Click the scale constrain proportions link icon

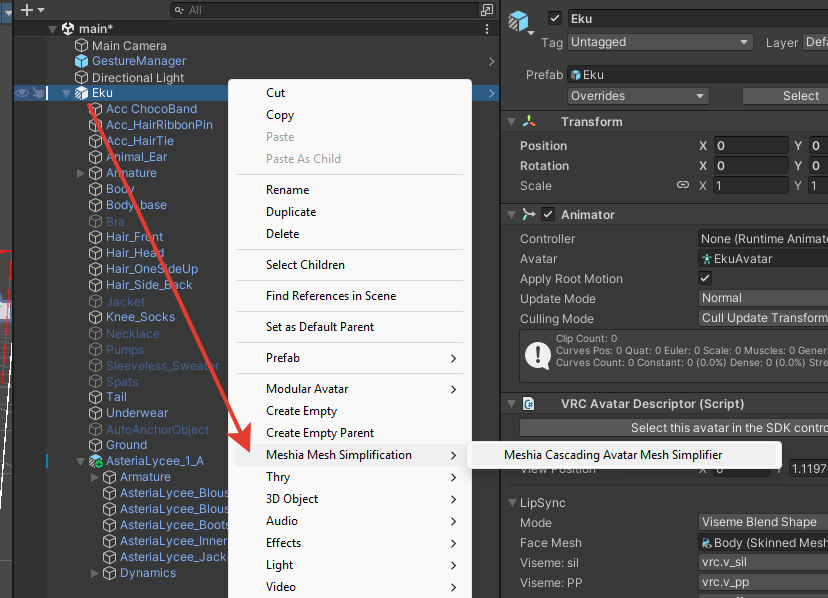pyautogui.click(x=683, y=186)
